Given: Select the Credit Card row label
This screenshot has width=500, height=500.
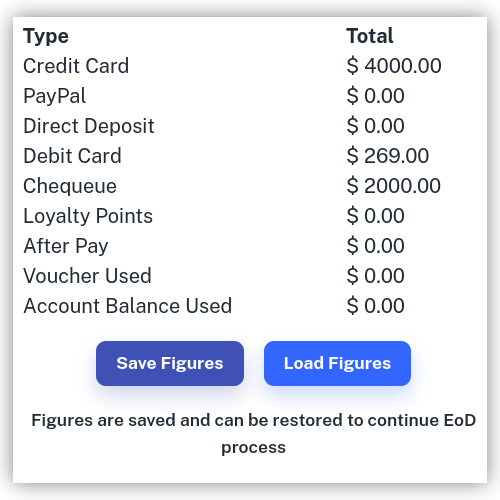Looking at the screenshot, I should (x=76, y=66).
